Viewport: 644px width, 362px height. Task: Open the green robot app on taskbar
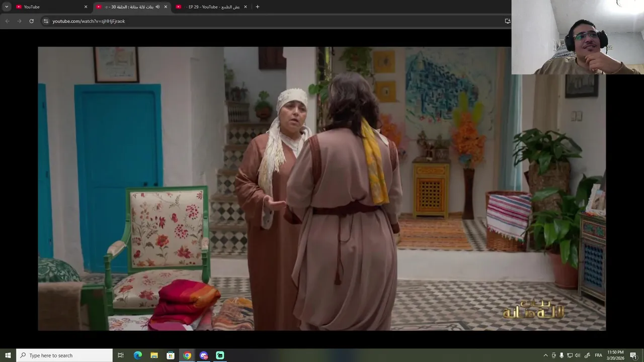(x=220, y=355)
